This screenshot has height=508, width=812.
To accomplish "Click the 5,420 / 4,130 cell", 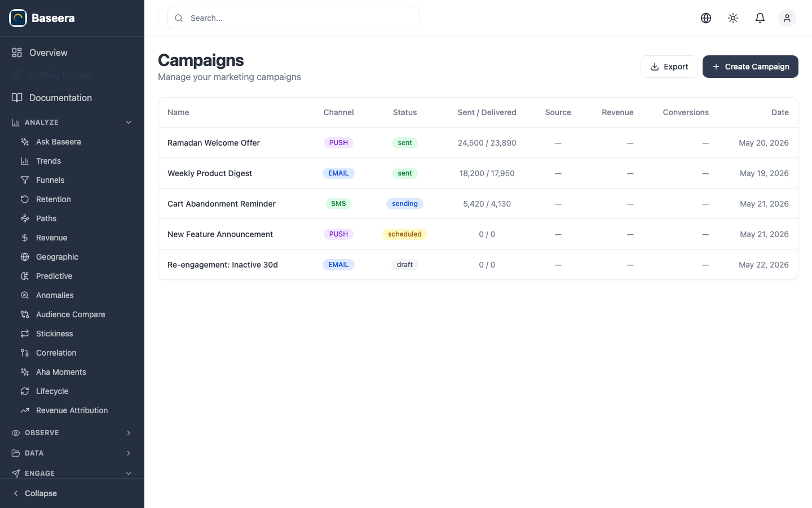I will (x=487, y=204).
